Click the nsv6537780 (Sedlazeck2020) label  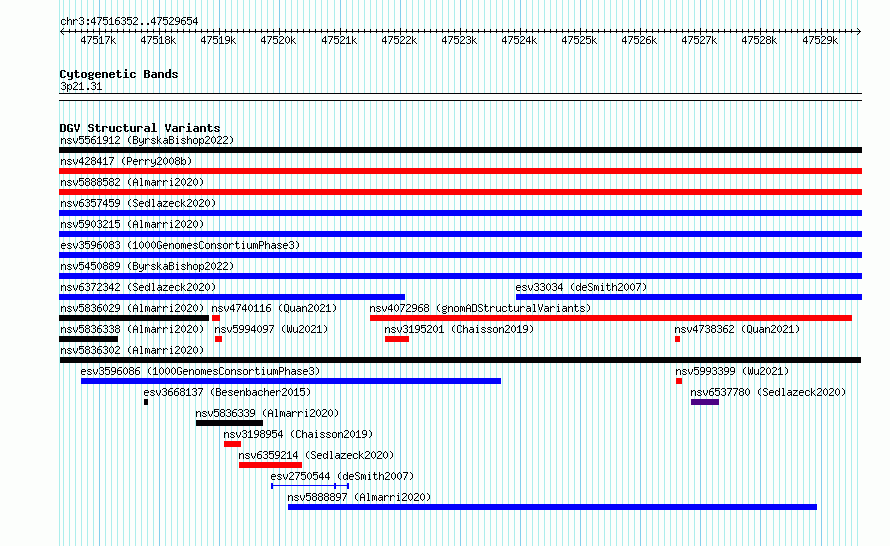point(768,392)
